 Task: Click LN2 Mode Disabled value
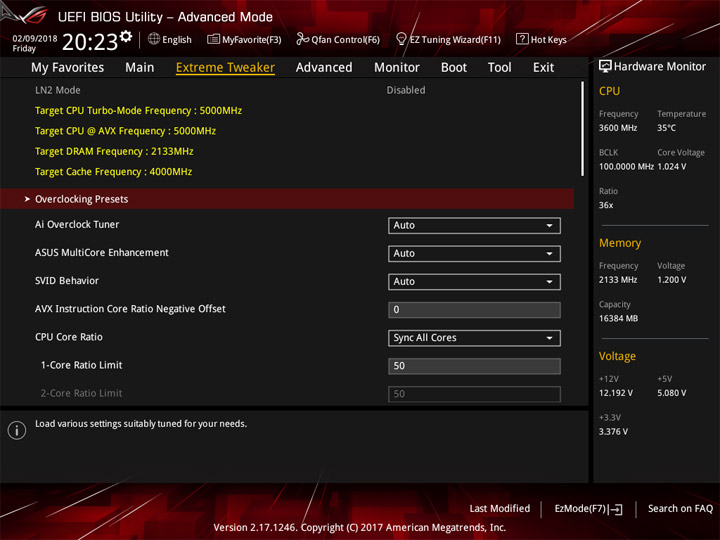click(x=405, y=90)
